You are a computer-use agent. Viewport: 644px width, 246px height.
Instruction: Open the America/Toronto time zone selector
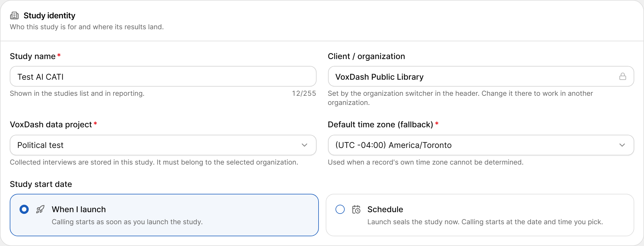pos(481,145)
